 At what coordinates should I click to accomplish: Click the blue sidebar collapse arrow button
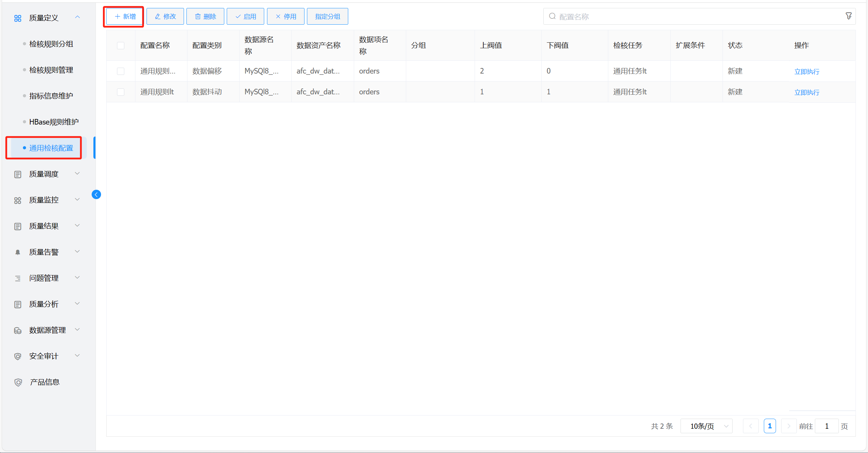[x=96, y=195]
